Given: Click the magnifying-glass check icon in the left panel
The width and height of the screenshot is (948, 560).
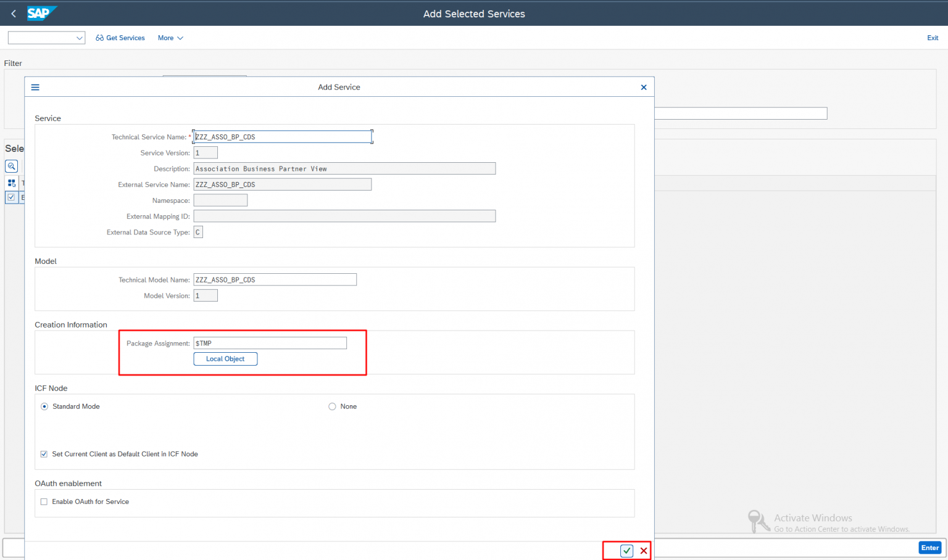Looking at the screenshot, I should pyautogui.click(x=12, y=166).
